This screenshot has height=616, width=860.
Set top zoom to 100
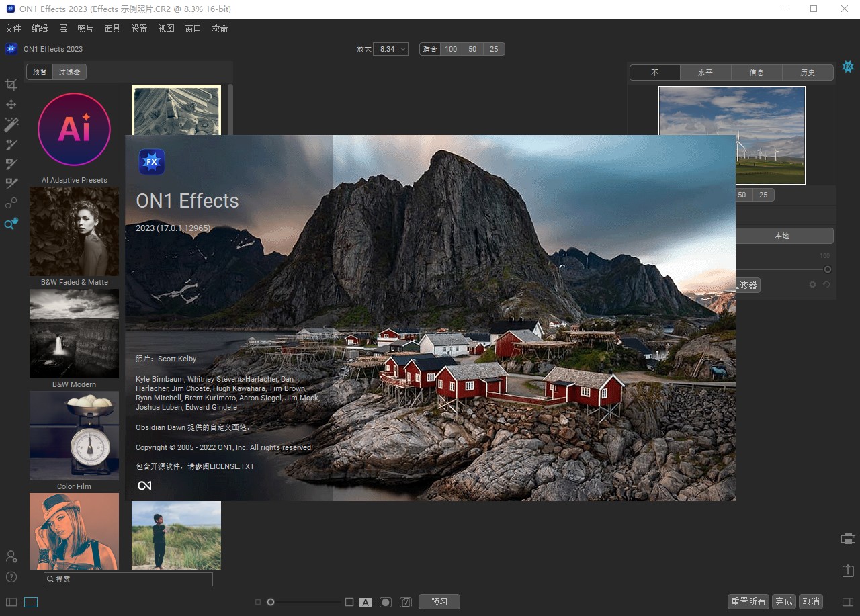[x=451, y=49]
